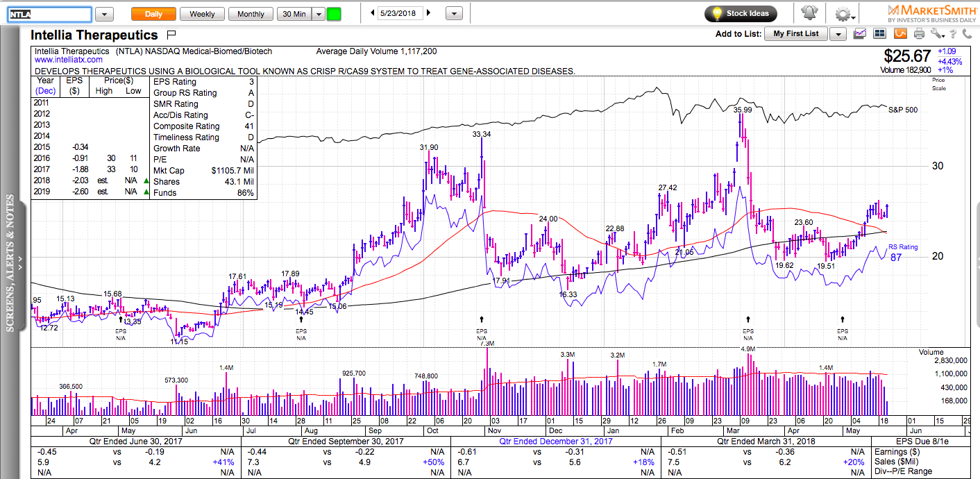Click the 'Volume 182,900' text
Screen dimensions: 980x479
pos(905,70)
